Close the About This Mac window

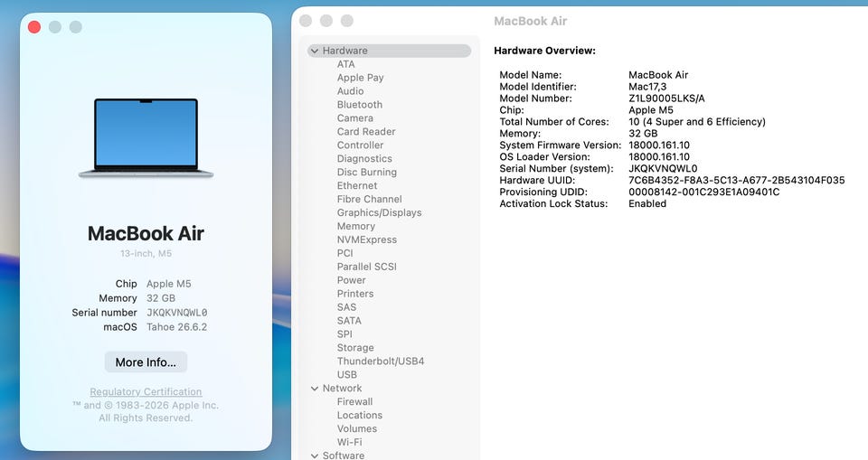(34, 26)
